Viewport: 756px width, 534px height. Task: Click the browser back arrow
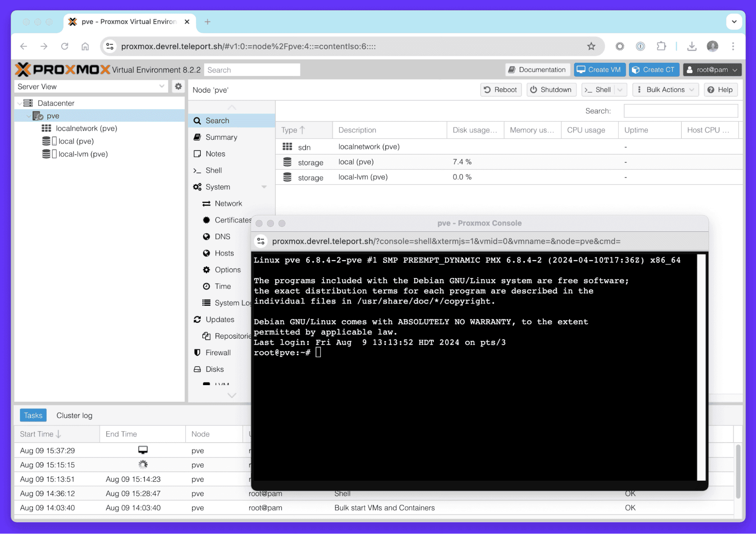23,46
